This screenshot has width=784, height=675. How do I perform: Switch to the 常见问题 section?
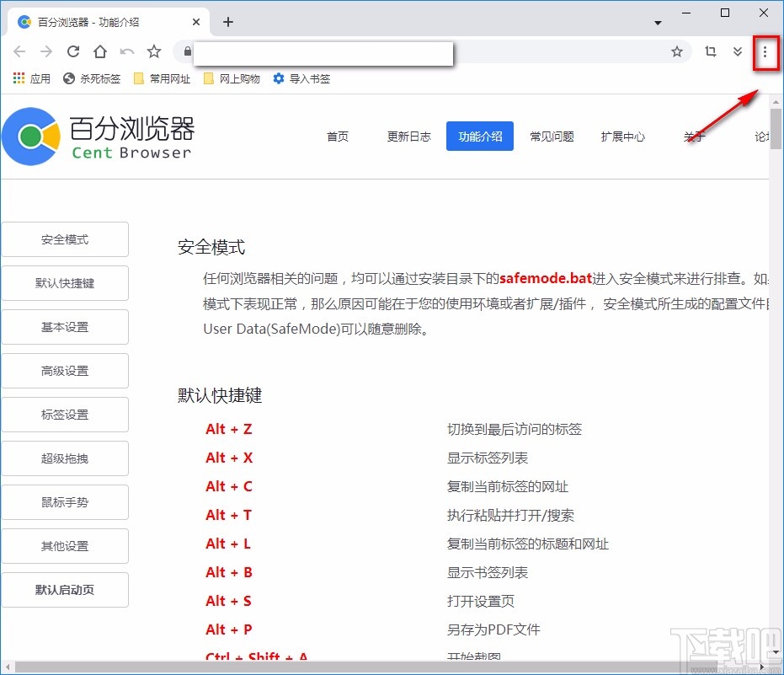552,136
